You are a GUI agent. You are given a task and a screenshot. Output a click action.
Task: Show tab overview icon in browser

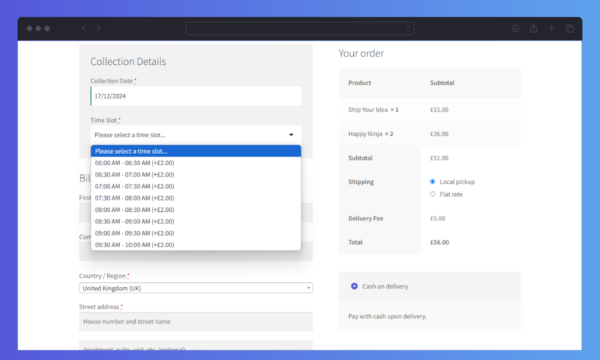point(569,28)
